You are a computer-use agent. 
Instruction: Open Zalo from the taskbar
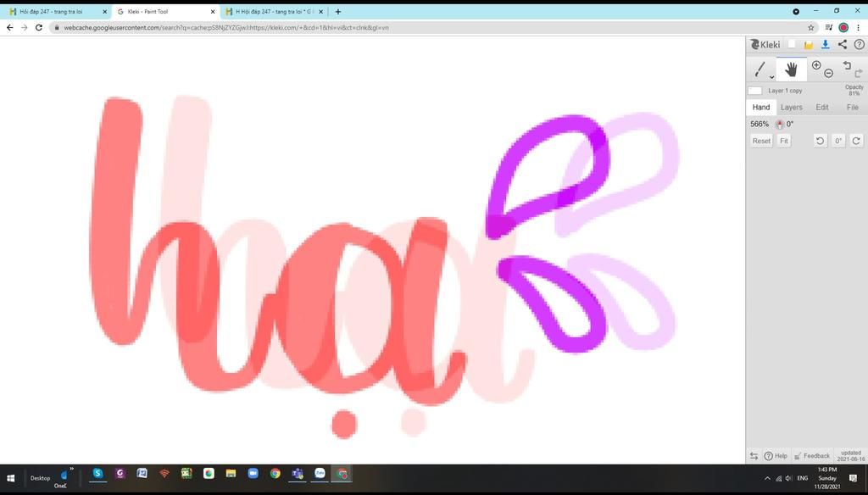pyautogui.click(x=320, y=474)
